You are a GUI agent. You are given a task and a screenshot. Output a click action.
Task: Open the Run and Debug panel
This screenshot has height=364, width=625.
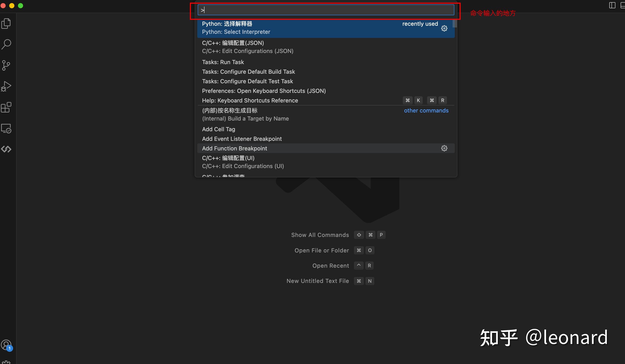click(x=6, y=86)
